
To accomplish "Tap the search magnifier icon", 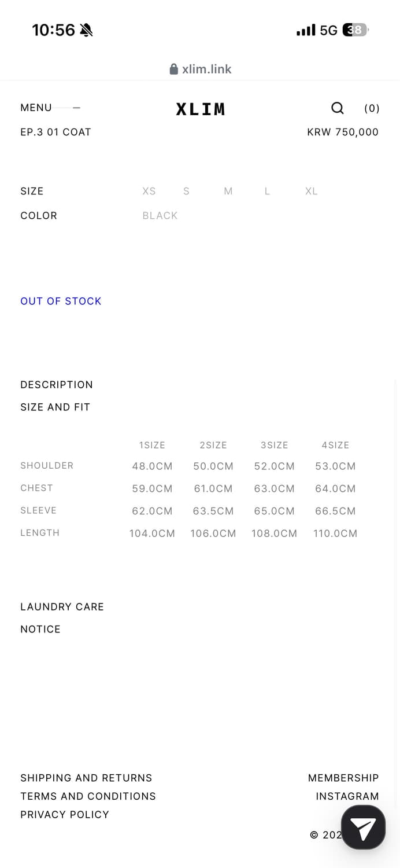I will pos(338,108).
